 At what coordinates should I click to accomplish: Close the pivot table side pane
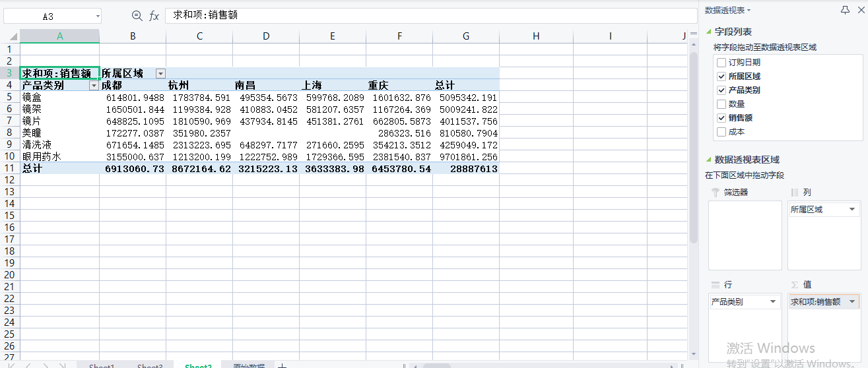(861, 10)
